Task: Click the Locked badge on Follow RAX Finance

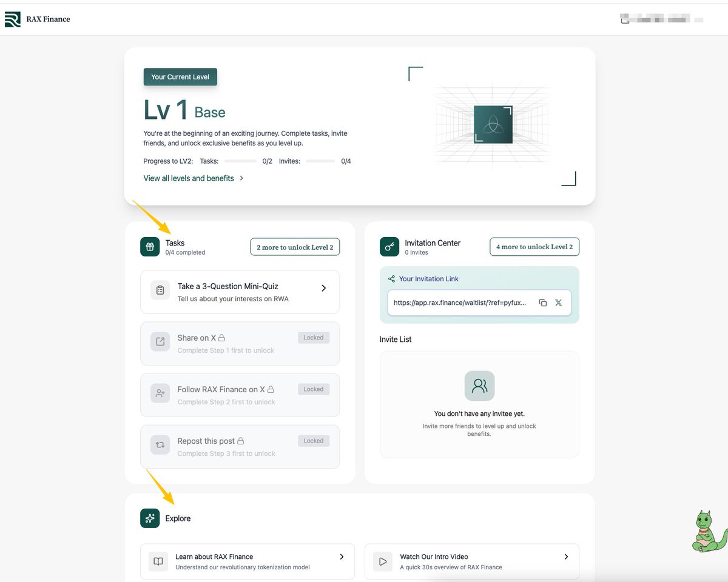Action: point(314,389)
